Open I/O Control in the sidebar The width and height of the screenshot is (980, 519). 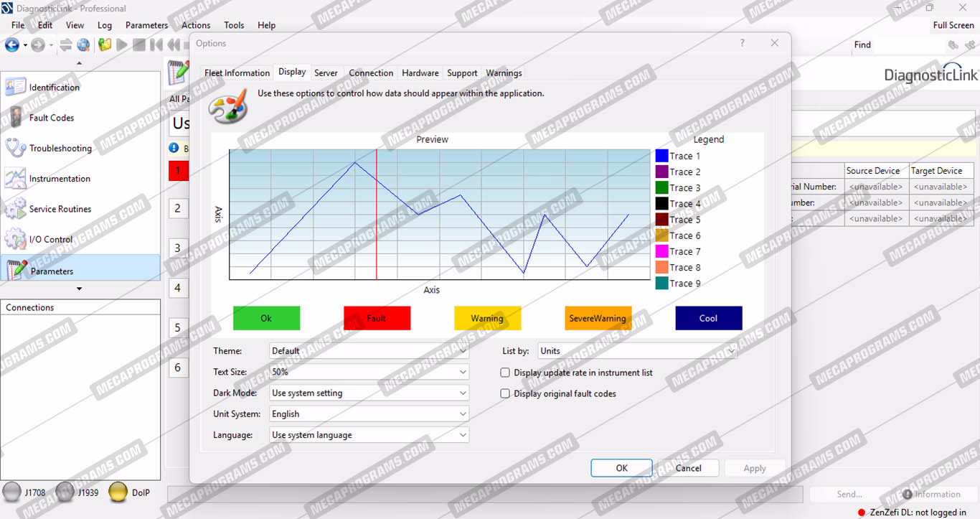(50, 240)
